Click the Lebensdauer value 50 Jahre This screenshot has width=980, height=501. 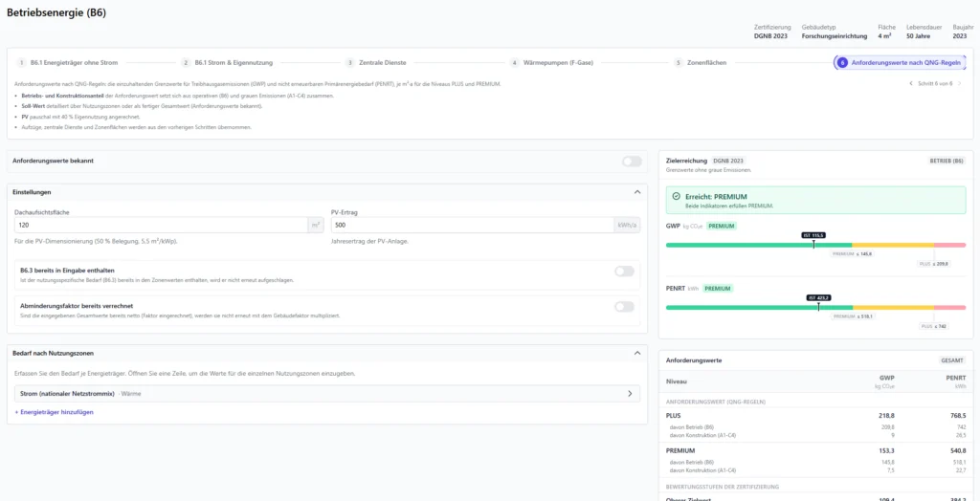(x=918, y=37)
